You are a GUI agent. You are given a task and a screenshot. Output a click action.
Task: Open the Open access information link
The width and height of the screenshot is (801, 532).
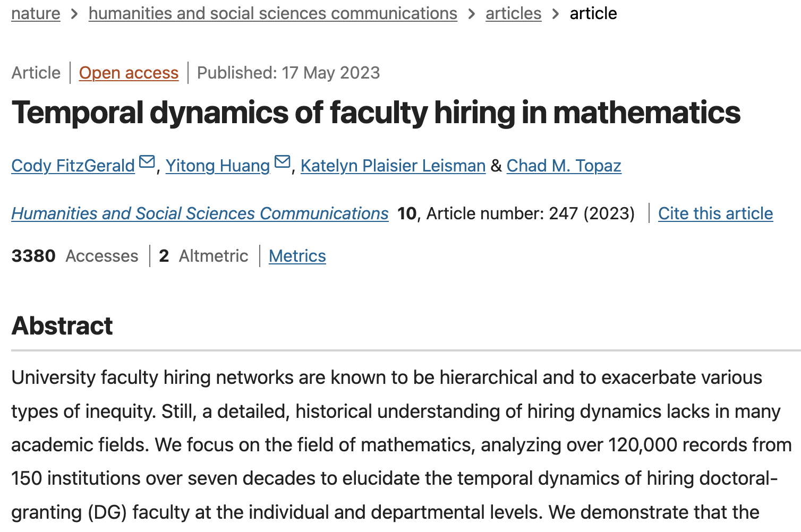click(129, 73)
